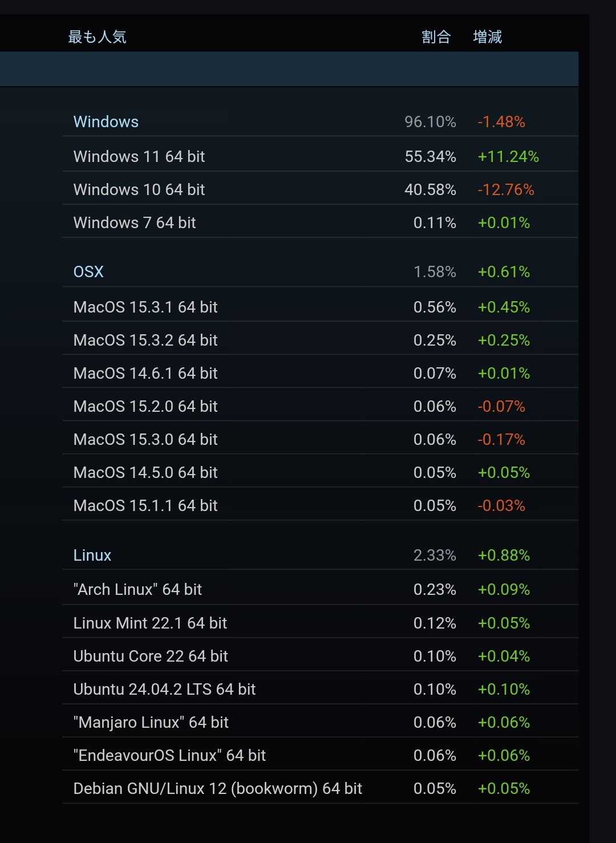The height and width of the screenshot is (843, 616).
Task: Select the Windows 10 64 bit row
Action: pyautogui.click(x=139, y=190)
